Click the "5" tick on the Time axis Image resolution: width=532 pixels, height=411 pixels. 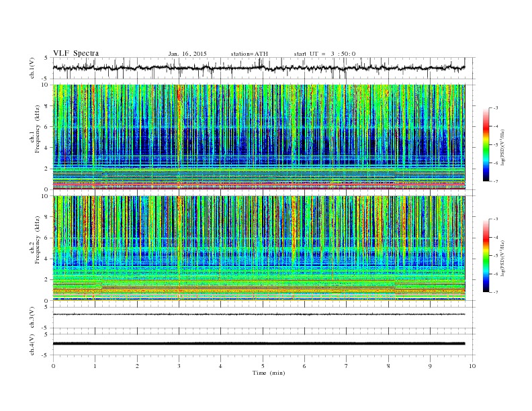click(263, 366)
